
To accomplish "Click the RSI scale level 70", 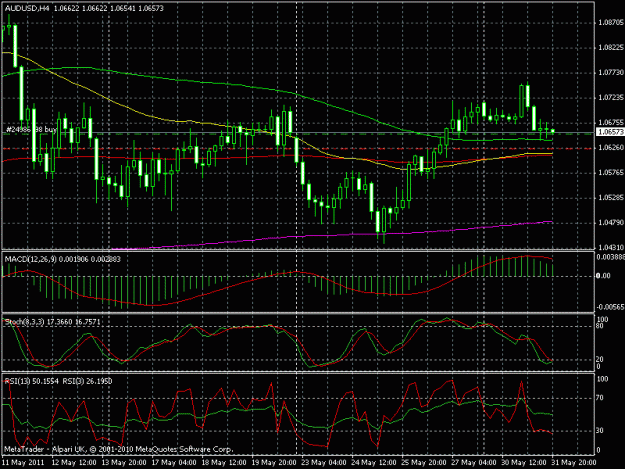I will click(x=601, y=398).
